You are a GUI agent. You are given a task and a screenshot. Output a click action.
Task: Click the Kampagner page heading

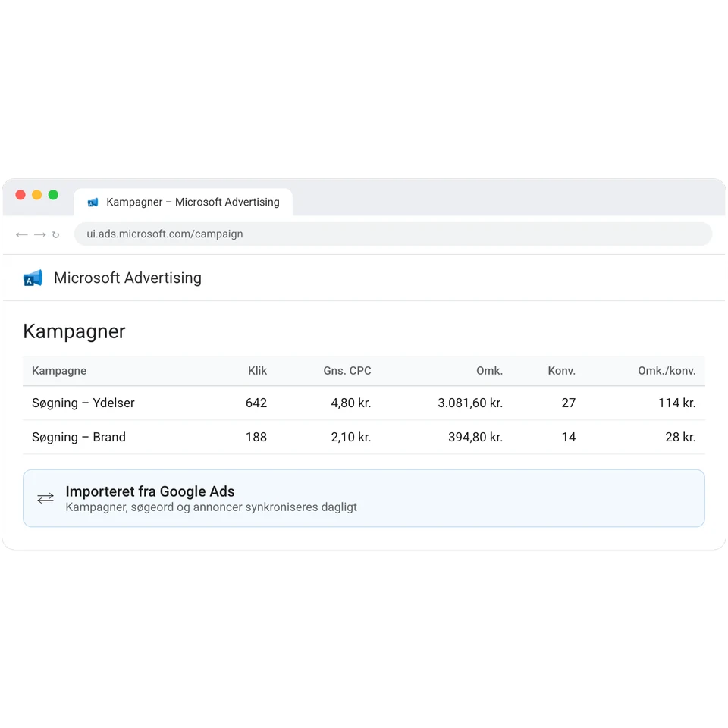point(74,331)
